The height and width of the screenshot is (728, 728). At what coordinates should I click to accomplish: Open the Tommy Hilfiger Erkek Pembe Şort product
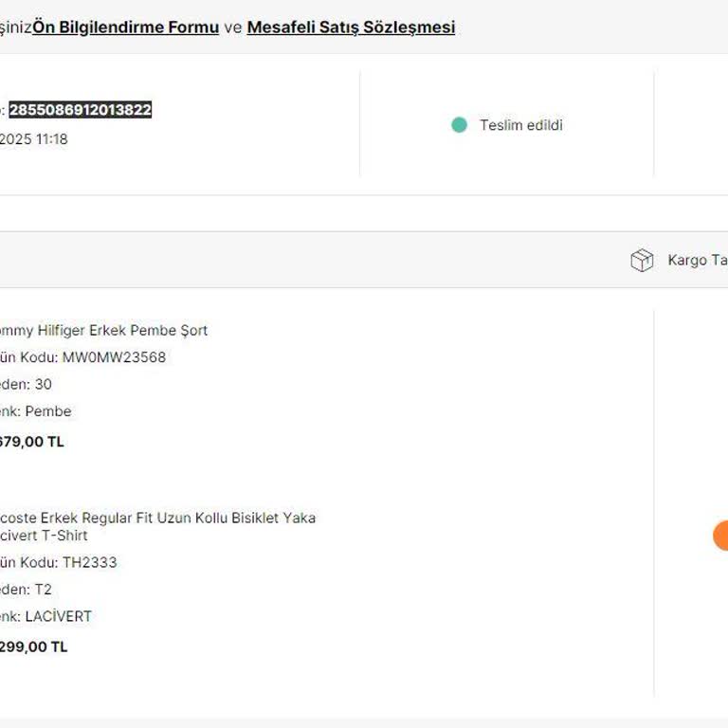pos(102,331)
